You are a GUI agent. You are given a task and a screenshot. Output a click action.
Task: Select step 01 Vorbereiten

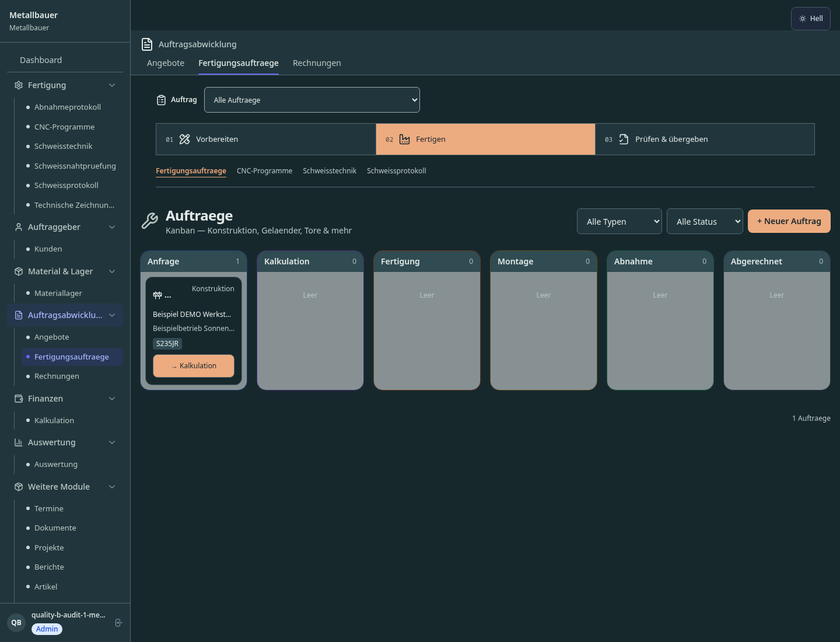click(266, 139)
